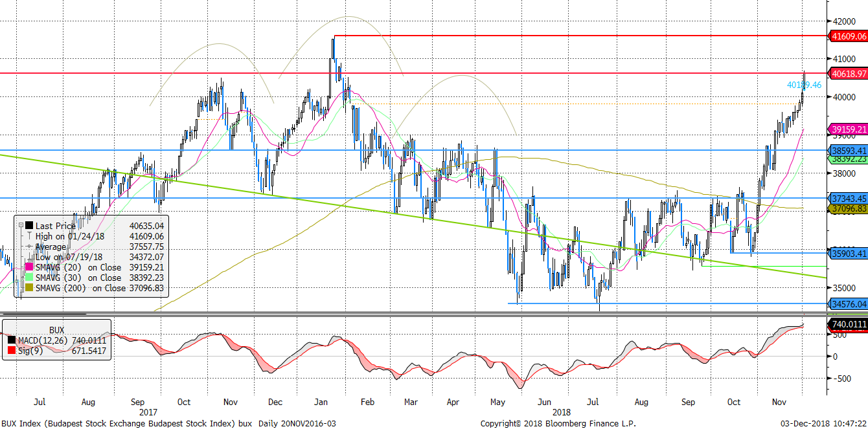Click the 40635.04 Last Price value

click(x=146, y=226)
